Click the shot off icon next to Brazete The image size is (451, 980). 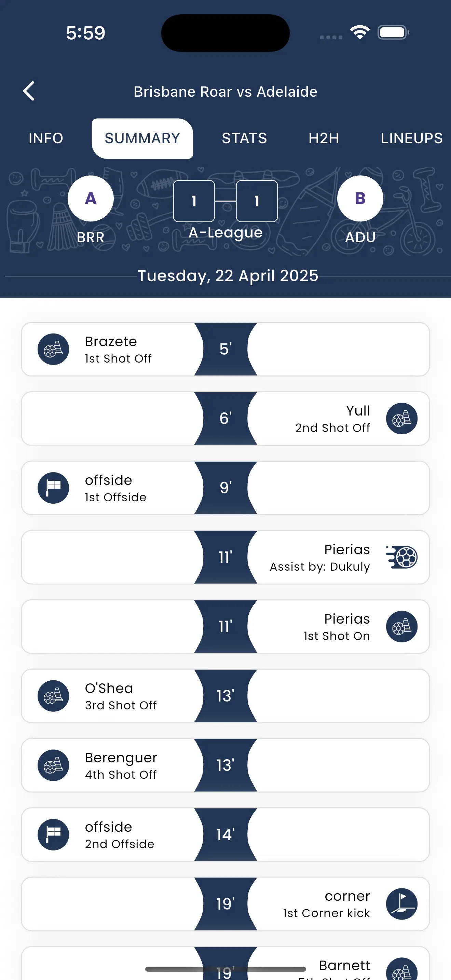click(x=53, y=349)
